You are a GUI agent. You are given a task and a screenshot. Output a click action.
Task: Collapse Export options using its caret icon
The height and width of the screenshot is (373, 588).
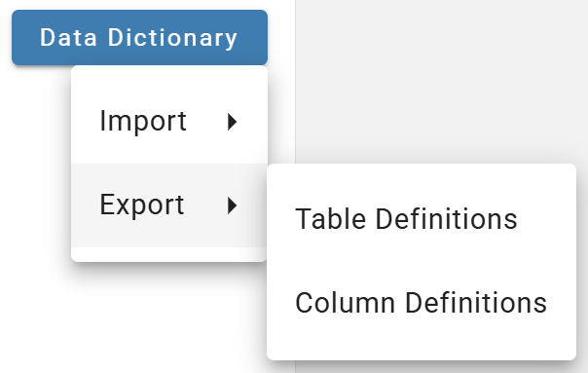(232, 205)
